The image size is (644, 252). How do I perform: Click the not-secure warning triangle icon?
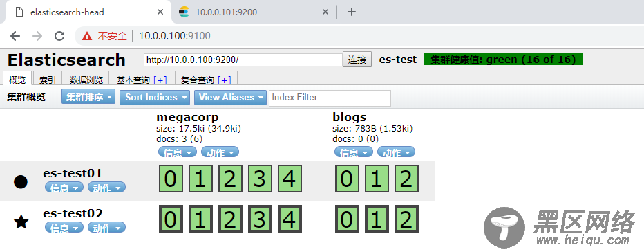[86, 36]
